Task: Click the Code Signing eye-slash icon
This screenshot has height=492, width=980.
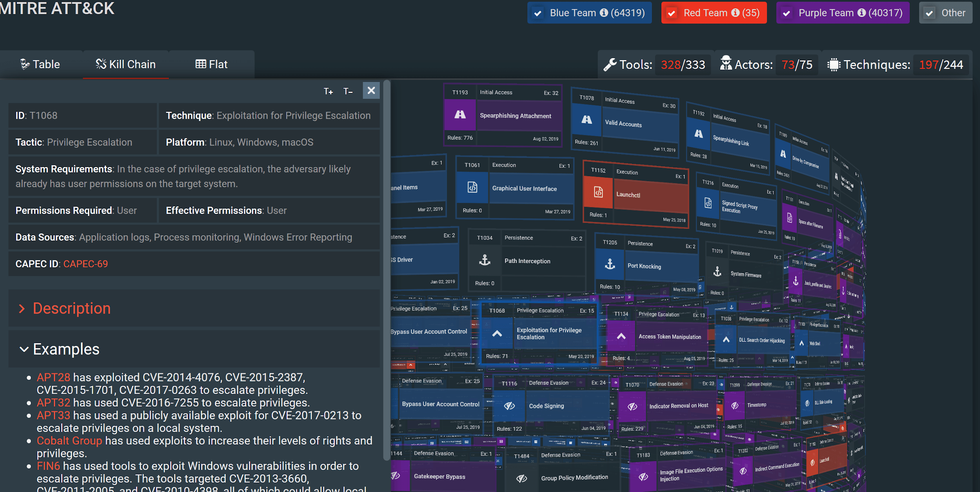Action: [x=509, y=406]
